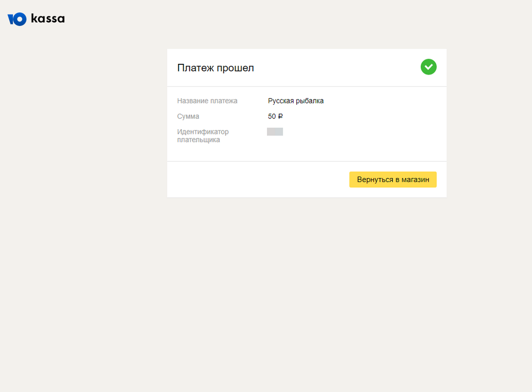532x392 pixels.
Task: Click the ruble currency symbol
Action: [x=280, y=116]
